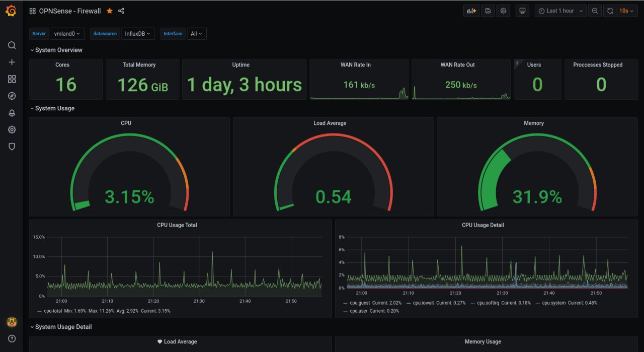Click the 161 kb/s WAN rate value
This screenshot has height=352, width=644.
(359, 85)
